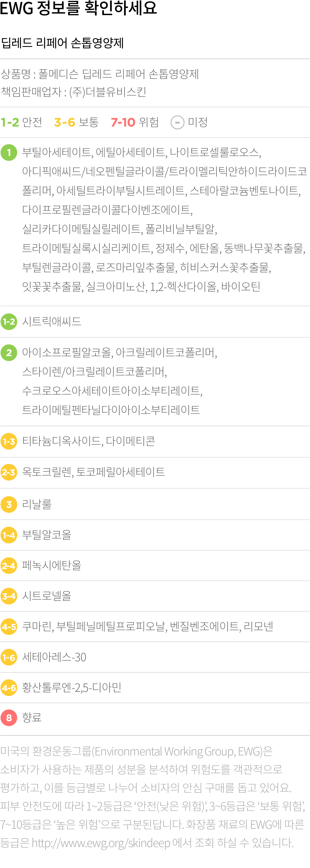Click the 7-10 위험 legend label
This screenshot has height=868, width=310.
(135, 122)
